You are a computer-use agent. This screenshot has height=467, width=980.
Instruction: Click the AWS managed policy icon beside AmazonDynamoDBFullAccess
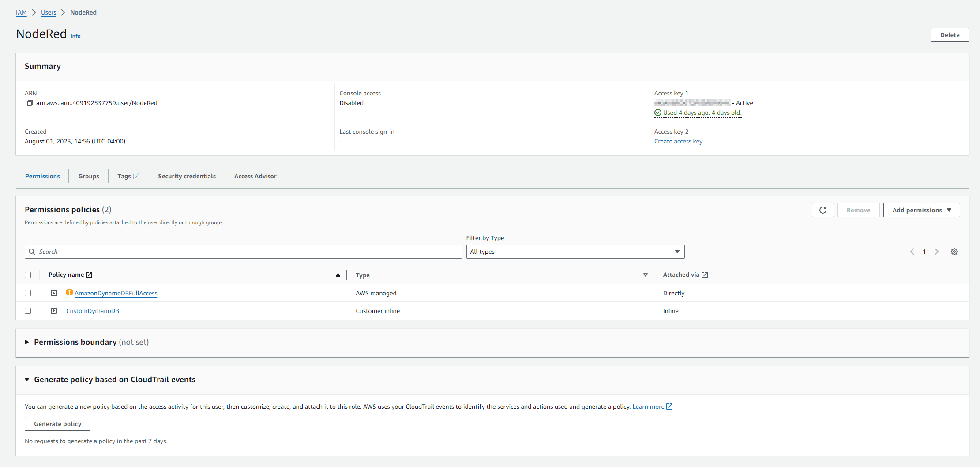coord(69,292)
